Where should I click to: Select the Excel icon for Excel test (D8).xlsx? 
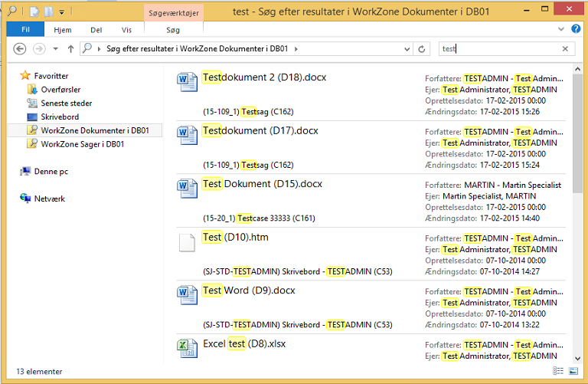click(x=187, y=348)
